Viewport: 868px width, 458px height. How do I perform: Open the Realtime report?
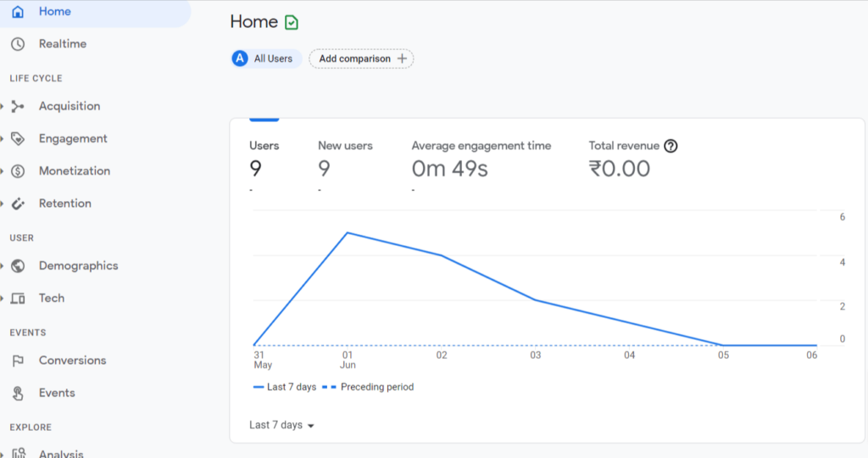pos(63,44)
